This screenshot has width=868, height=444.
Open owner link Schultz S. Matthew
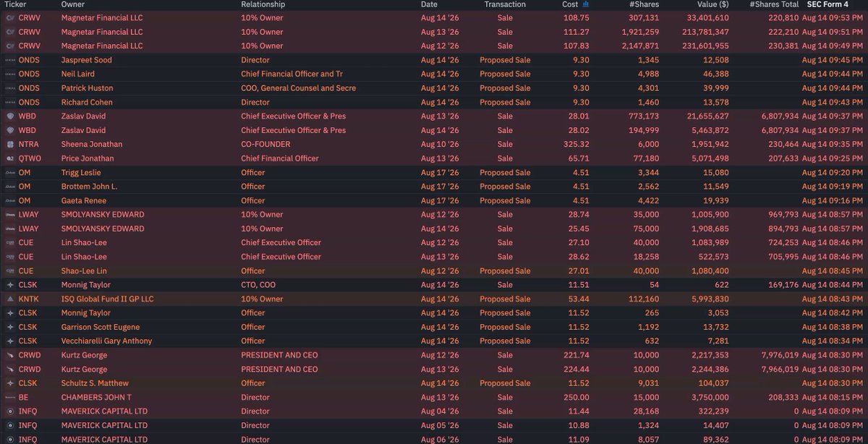coord(95,383)
